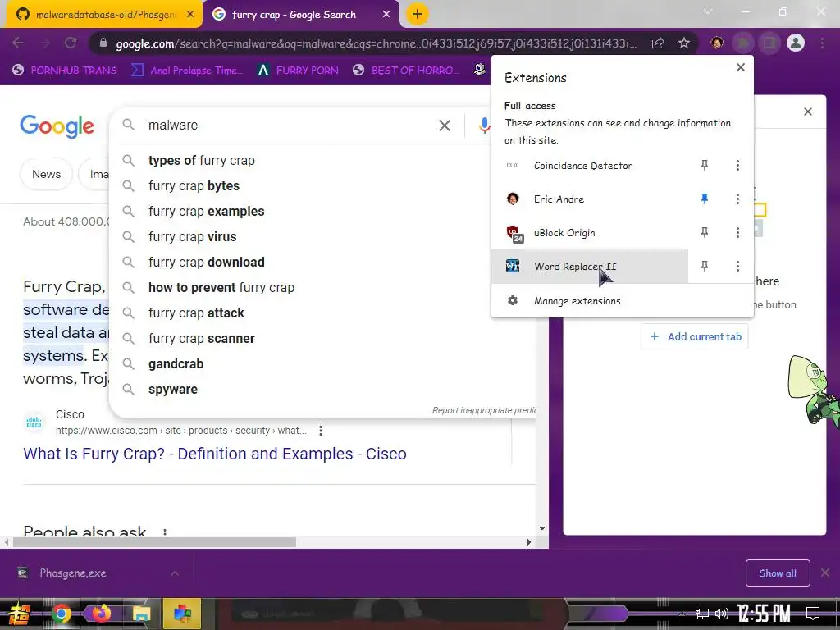
Task: Open a new tab with the plus button
Action: click(418, 15)
